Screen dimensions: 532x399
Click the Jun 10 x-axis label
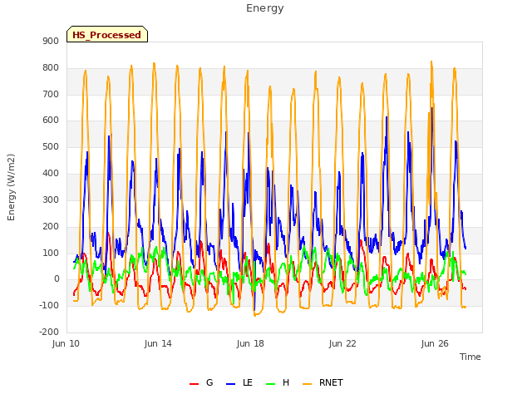pos(66,343)
